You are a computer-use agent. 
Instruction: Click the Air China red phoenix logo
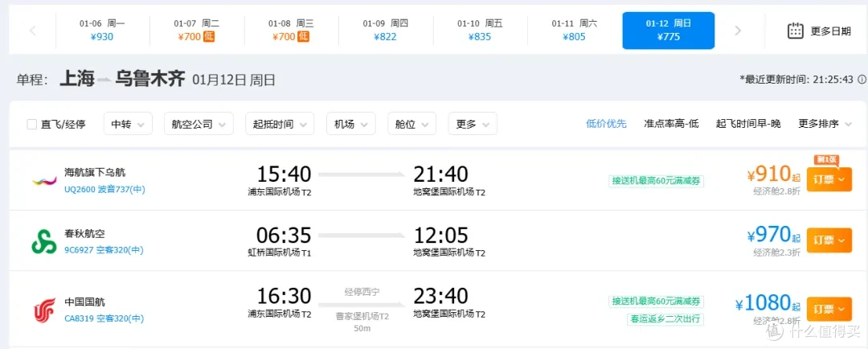click(43, 310)
